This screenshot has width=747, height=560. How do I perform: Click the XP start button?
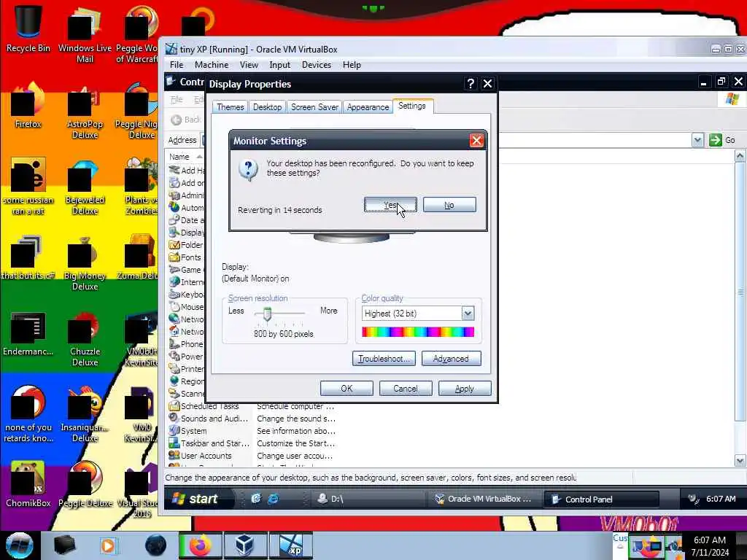[199, 499]
